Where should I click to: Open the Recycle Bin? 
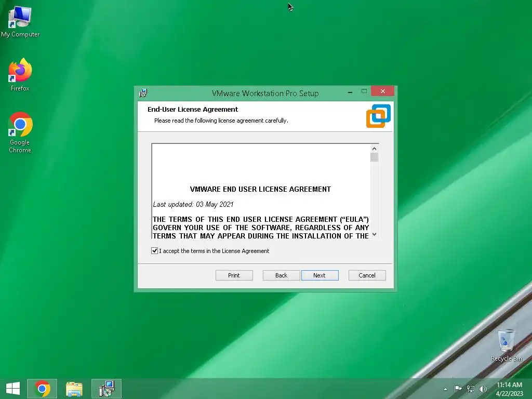click(506, 345)
